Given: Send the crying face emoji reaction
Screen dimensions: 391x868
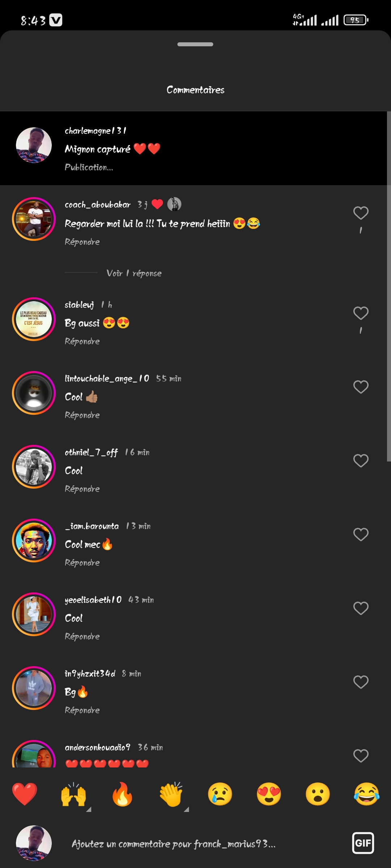Looking at the screenshot, I should (220, 794).
